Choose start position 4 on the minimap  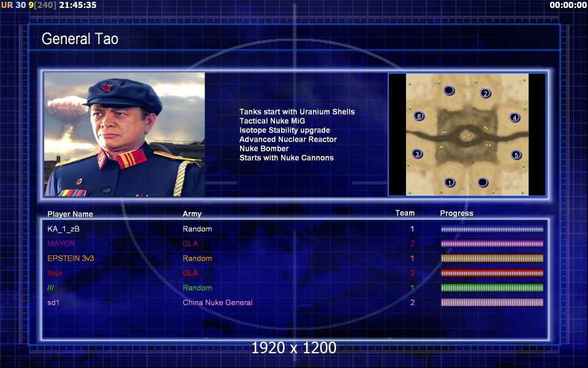[515, 118]
